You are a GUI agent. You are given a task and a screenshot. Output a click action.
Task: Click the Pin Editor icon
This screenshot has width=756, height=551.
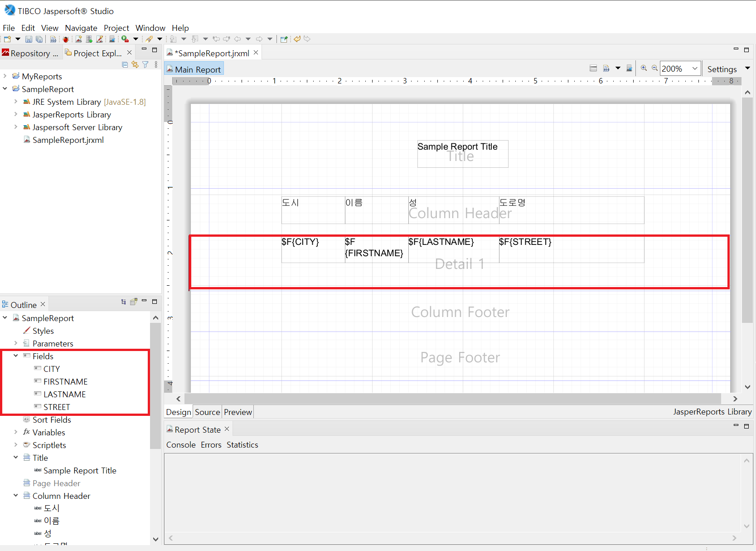(284, 39)
